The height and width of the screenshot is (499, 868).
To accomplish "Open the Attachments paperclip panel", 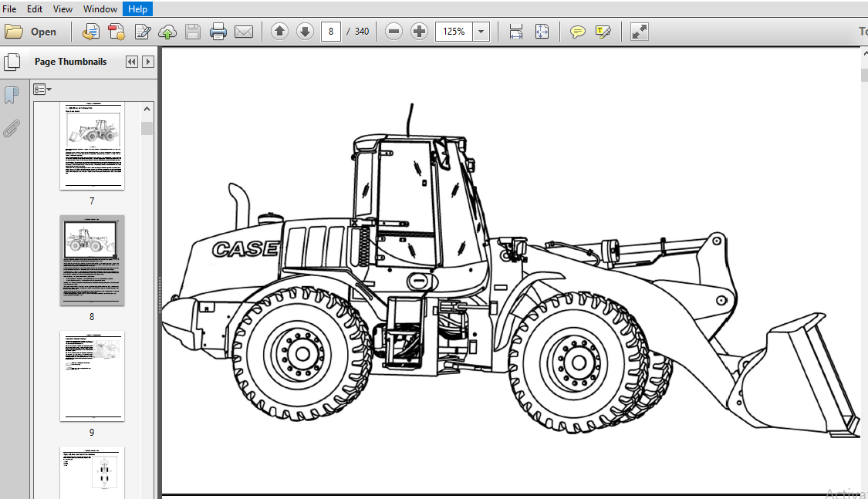I will coord(11,128).
